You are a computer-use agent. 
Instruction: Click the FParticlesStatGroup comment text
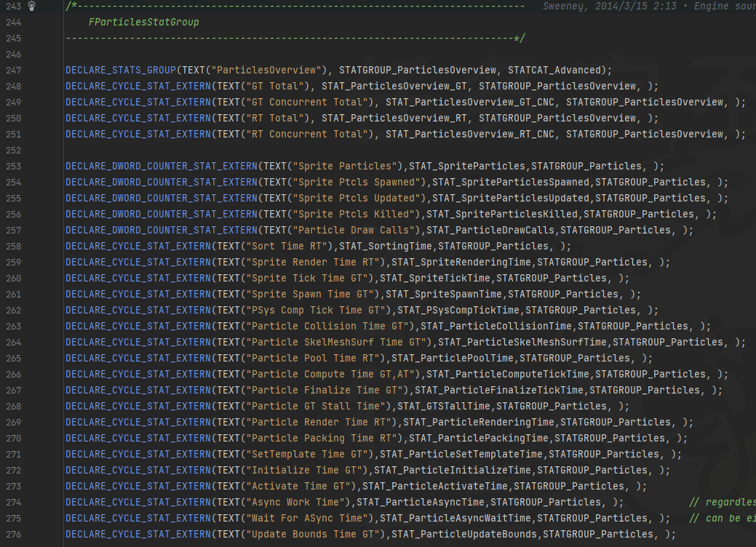coord(143,22)
